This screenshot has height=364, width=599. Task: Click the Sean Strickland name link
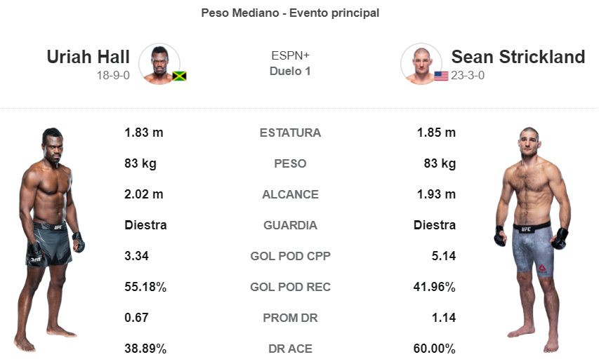coord(518,57)
